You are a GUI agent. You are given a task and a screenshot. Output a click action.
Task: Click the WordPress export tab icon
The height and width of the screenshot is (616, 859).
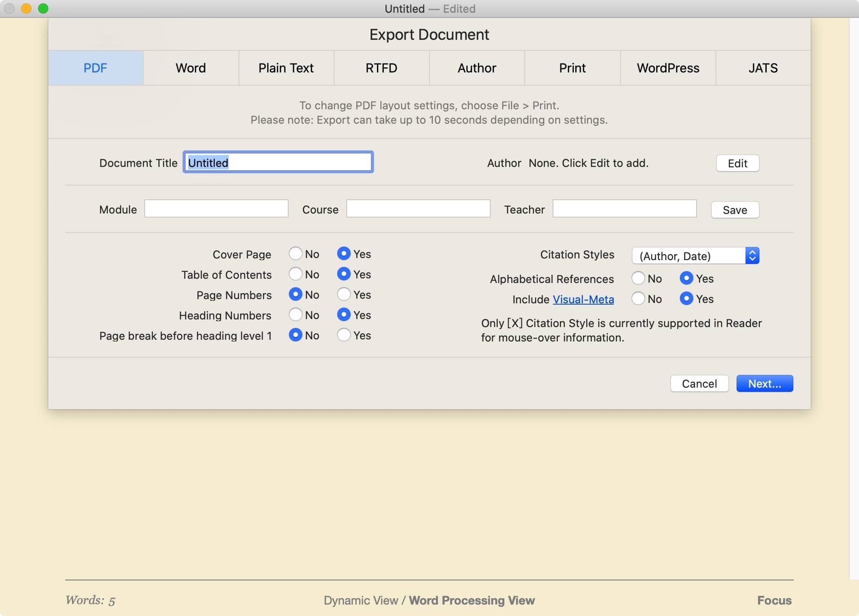click(668, 67)
